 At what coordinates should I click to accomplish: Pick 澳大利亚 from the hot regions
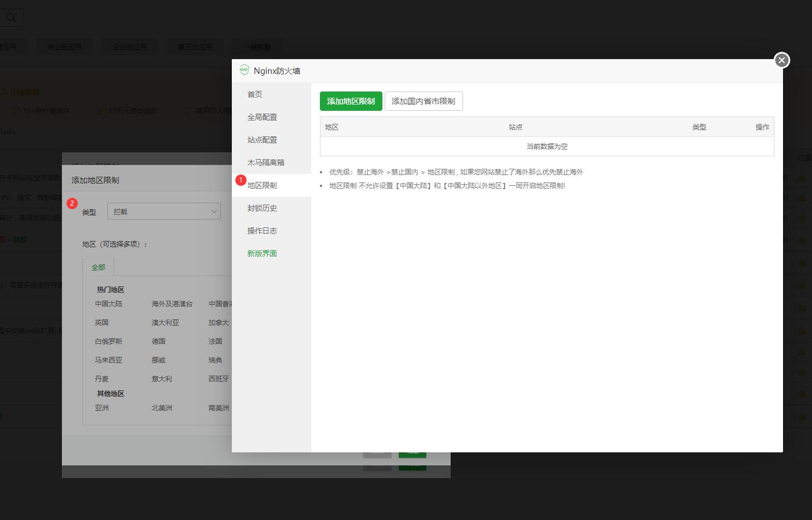[x=165, y=323]
